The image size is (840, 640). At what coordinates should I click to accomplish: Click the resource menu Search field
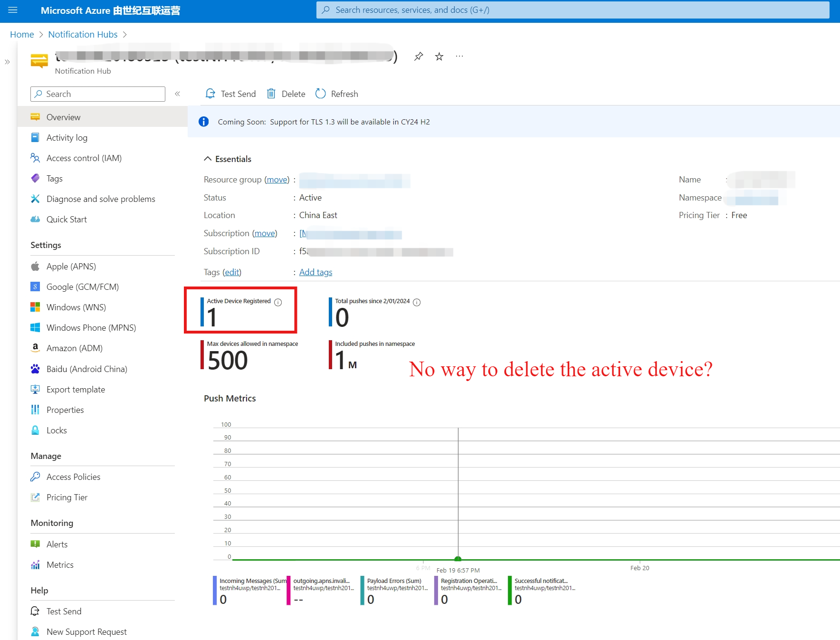(x=98, y=94)
